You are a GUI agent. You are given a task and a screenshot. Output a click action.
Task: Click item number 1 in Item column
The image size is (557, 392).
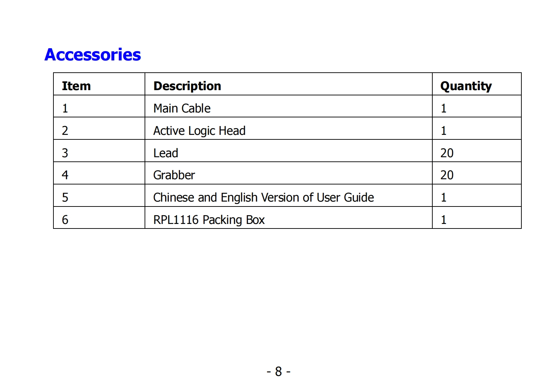pos(65,108)
